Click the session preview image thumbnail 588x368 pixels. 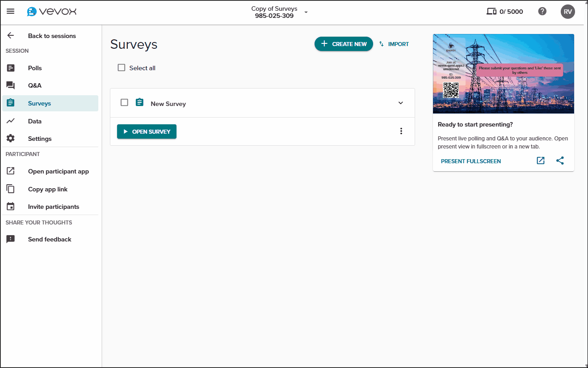(503, 73)
